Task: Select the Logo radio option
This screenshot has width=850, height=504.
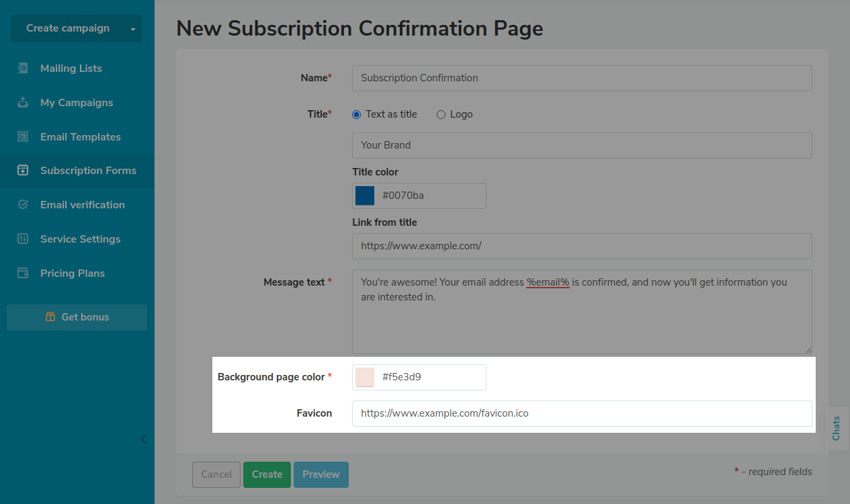Action: (441, 115)
